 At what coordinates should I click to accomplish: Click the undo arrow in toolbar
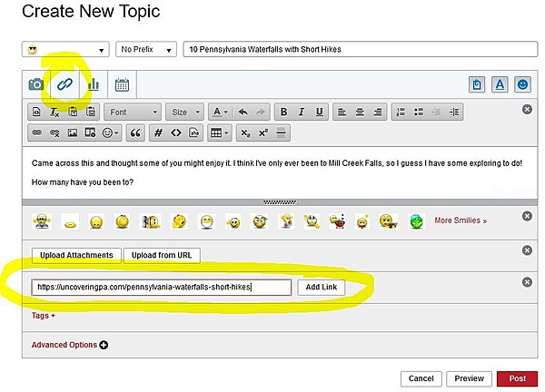coord(243,113)
